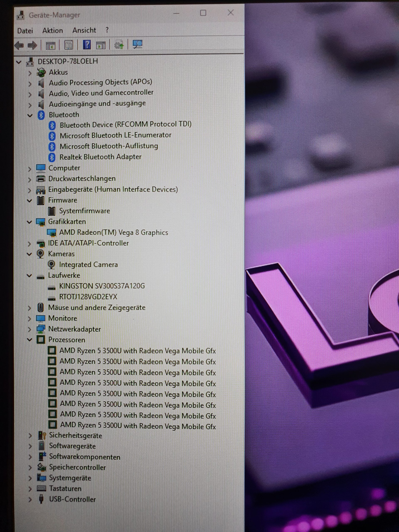Open the Aktion menu
Viewport: 399px width, 532px height.
click(52, 31)
